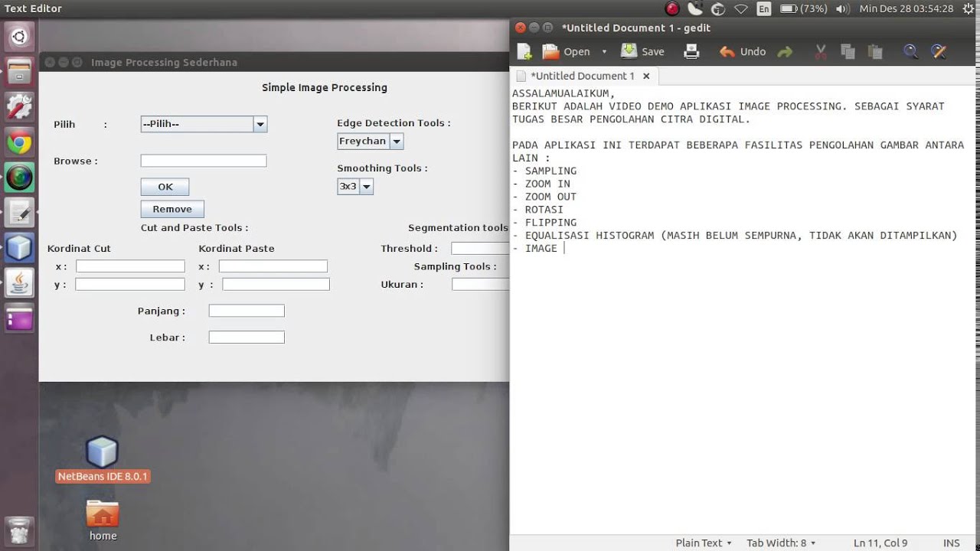The image size is (980, 551).
Task: Click the Remove button
Action: pos(172,209)
